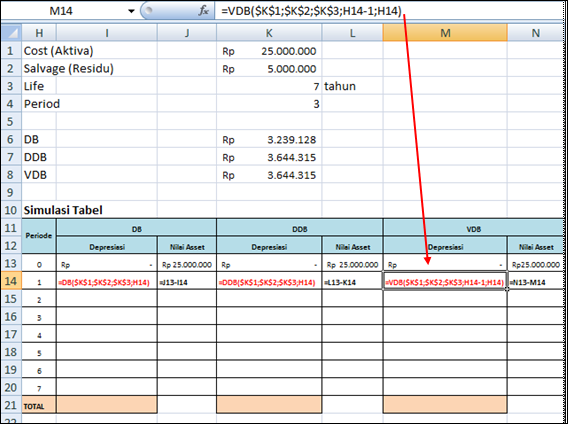This screenshot has width=568, height=424.
Task: Click the VDB label in row 8
Action: click(x=35, y=175)
